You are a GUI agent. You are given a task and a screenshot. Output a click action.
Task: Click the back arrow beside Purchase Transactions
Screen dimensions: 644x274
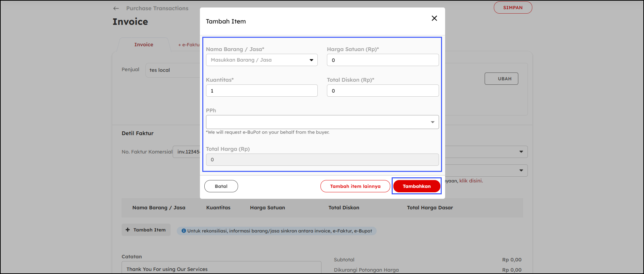116,9
